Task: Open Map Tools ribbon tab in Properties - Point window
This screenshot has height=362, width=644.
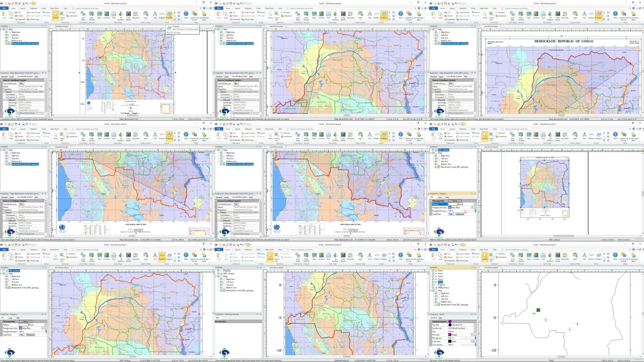Action: 484,249
